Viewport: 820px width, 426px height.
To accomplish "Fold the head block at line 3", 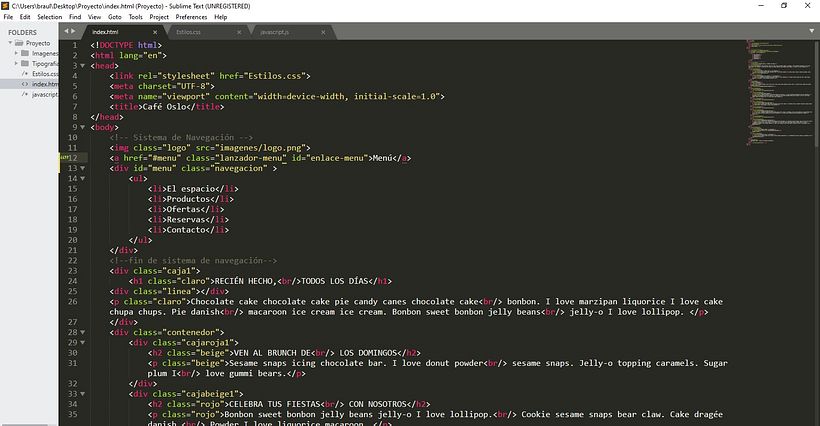I will coord(83,66).
